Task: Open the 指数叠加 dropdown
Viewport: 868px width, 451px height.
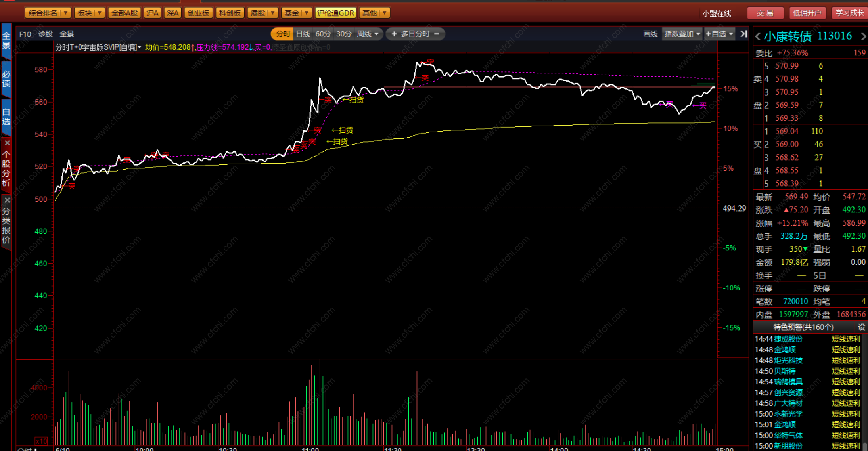Action: [x=682, y=34]
